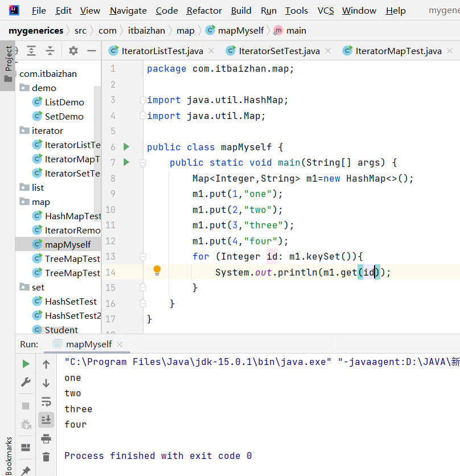The image size is (460, 476).
Task: Open the File menu
Action: click(39, 11)
